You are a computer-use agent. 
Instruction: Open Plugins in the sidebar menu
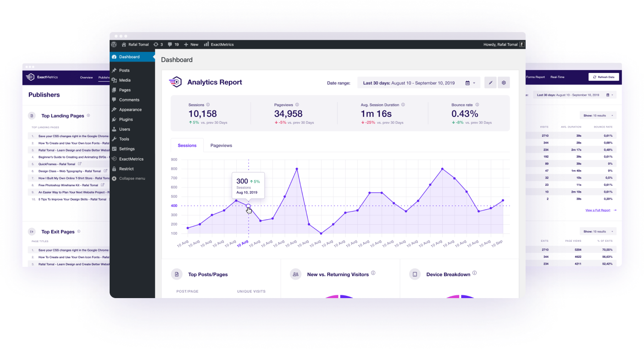pos(126,120)
